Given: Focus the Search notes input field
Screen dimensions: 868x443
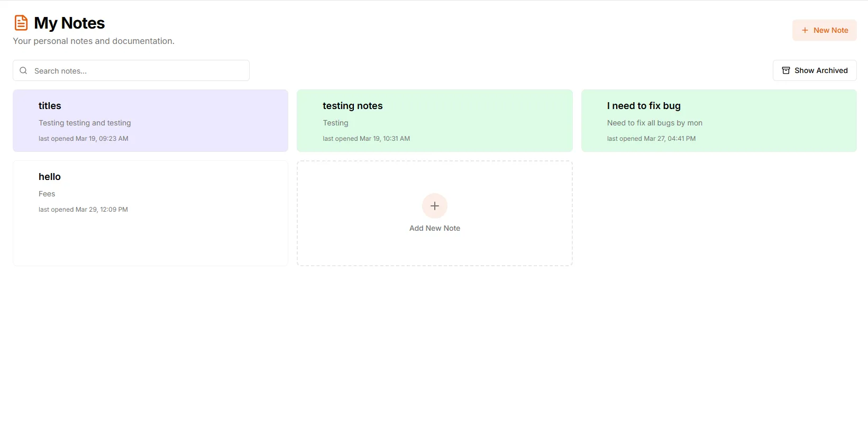Looking at the screenshot, I should (x=131, y=70).
